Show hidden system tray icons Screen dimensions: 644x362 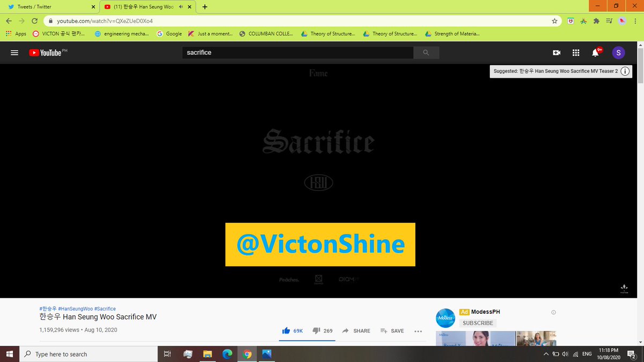[546, 354]
